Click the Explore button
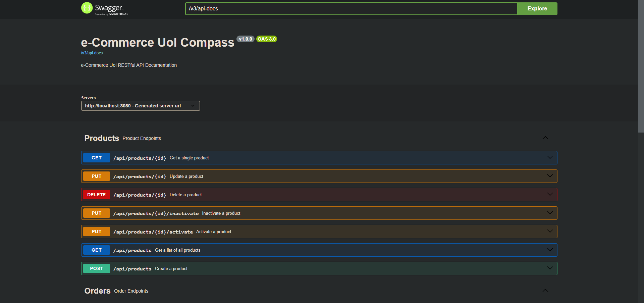 537,9
